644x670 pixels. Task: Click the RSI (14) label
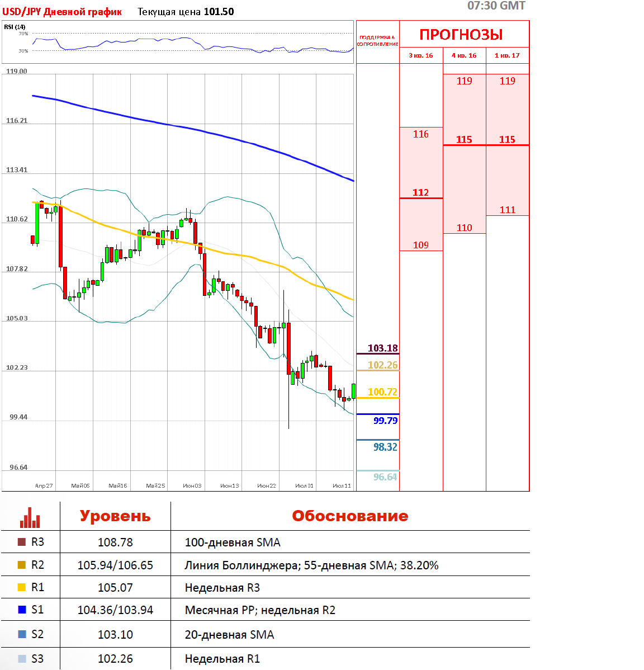click(x=15, y=27)
